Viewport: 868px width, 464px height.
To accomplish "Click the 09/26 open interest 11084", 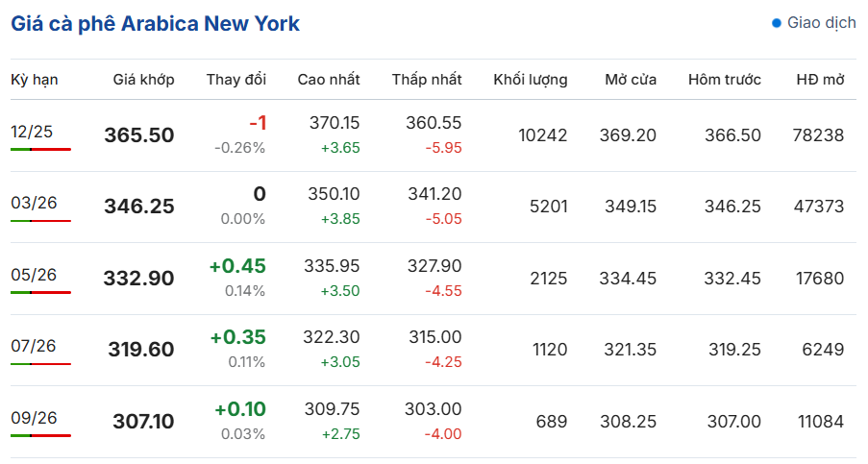I will (820, 422).
